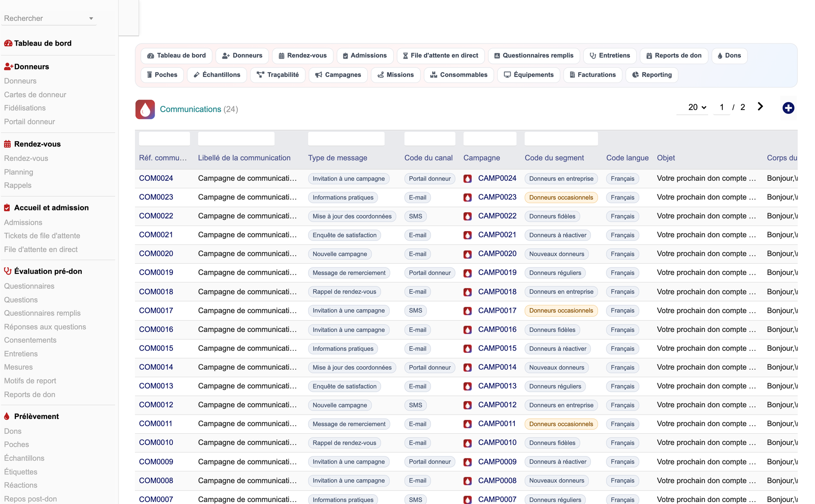Open Tickets de file d'attente in the sidebar
Image resolution: width=815 pixels, height=504 pixels.
click(x=42, y=236)
